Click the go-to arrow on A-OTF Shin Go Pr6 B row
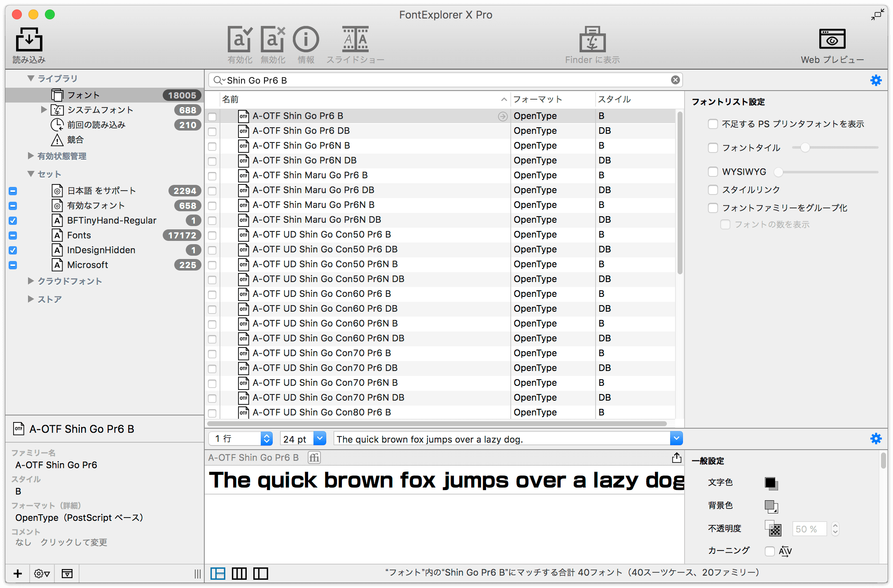The width and height of the screenshot is (893, 588). coord(503,117)
